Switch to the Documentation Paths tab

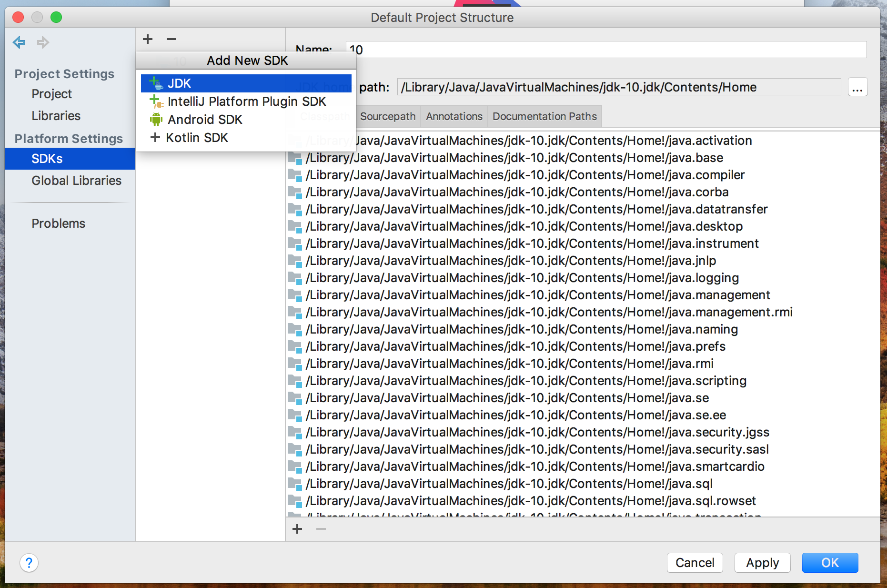[544, 116]
